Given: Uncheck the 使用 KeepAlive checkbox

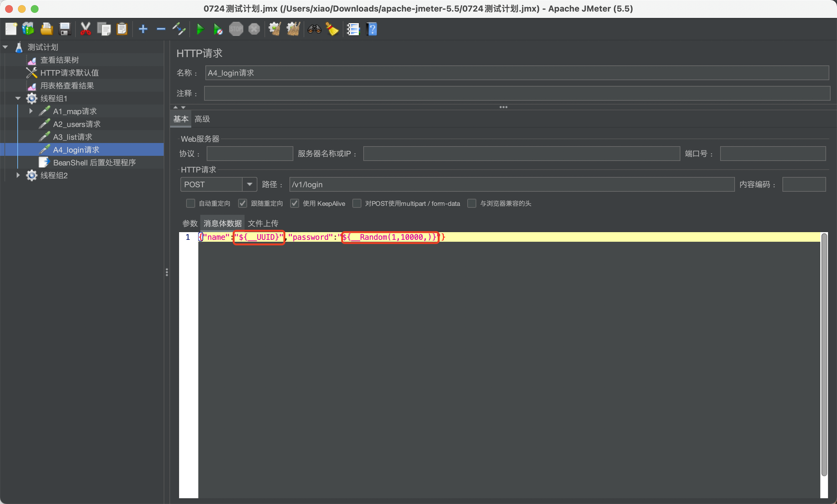Looking at the screenshot, I should (x=295, y=203).
